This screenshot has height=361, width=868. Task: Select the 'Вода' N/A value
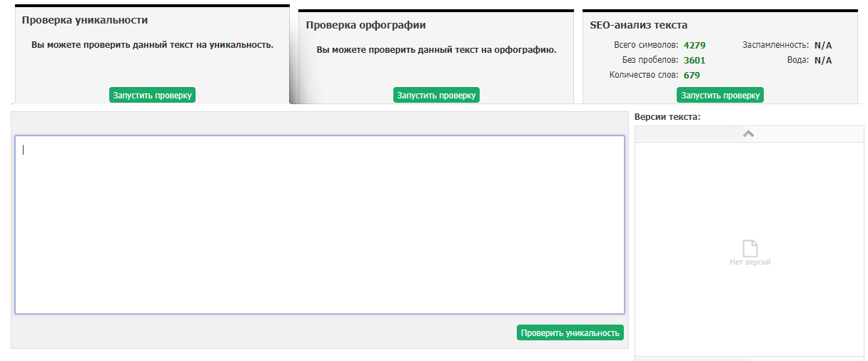[x=823, y=61]
